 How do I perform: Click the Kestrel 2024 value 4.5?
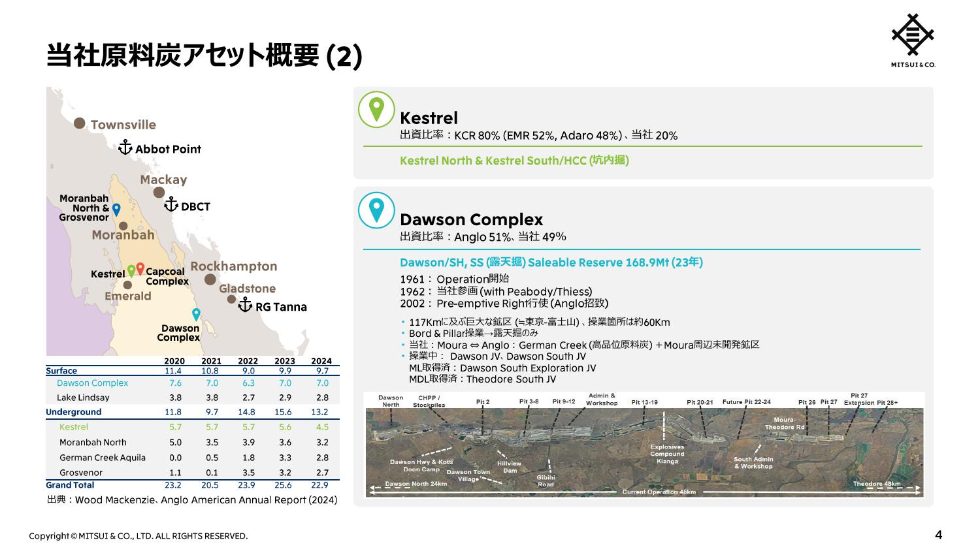click(322, 427)
